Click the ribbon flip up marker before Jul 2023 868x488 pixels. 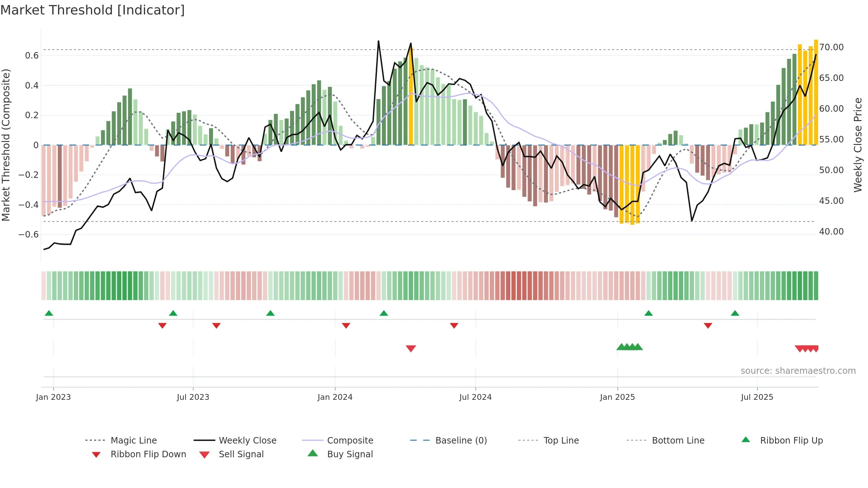point(173,313)
